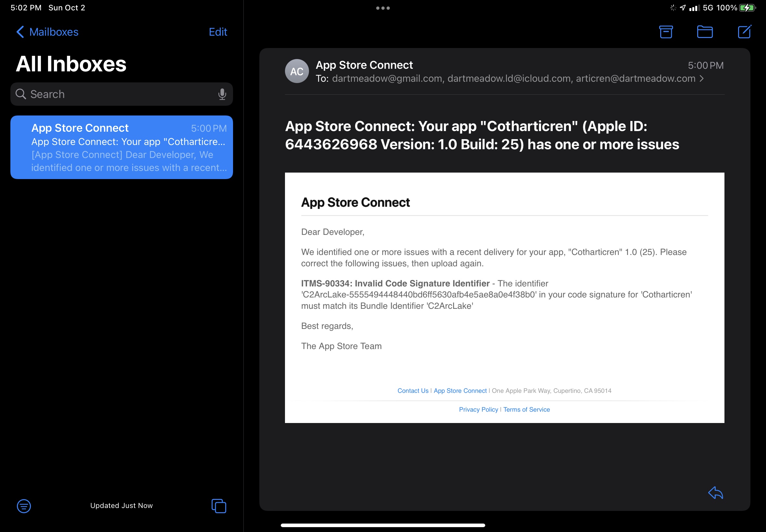The height and width of the screenshot is (532, 766).
Task: Compose a new email
Action: [744, 32]
